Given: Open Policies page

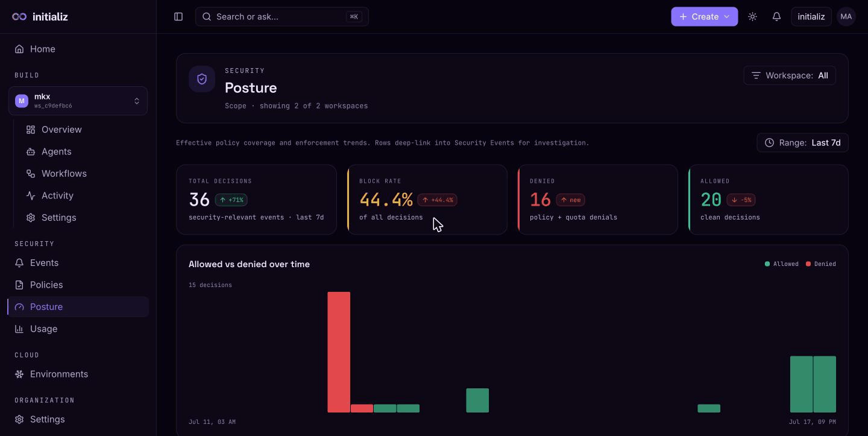Looking at the screenshot, I should coord(78,285).
